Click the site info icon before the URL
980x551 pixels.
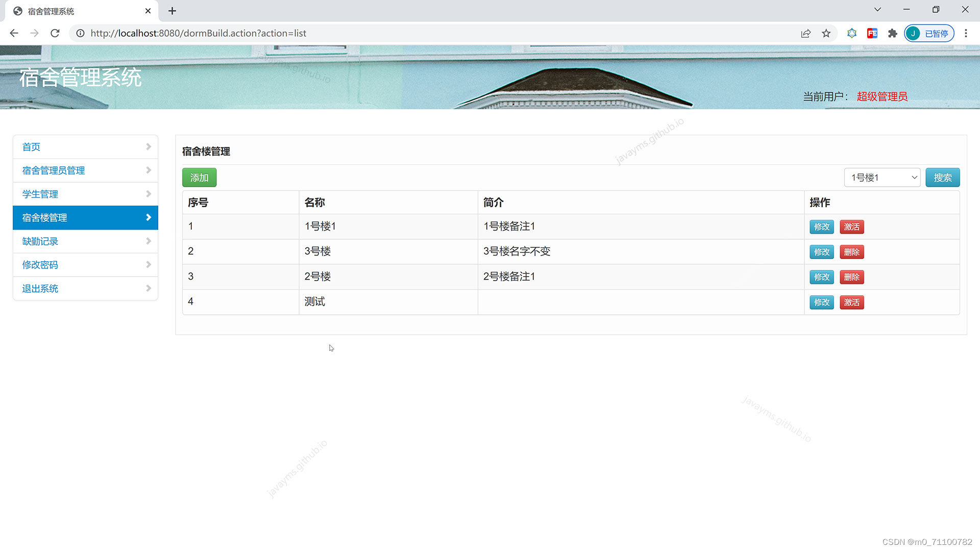[80, 33]
